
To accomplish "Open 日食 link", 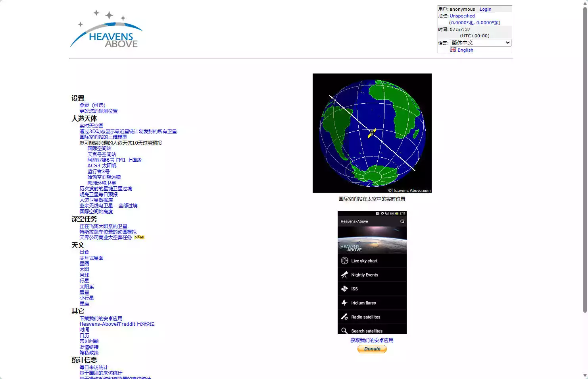I will (84, 252).
